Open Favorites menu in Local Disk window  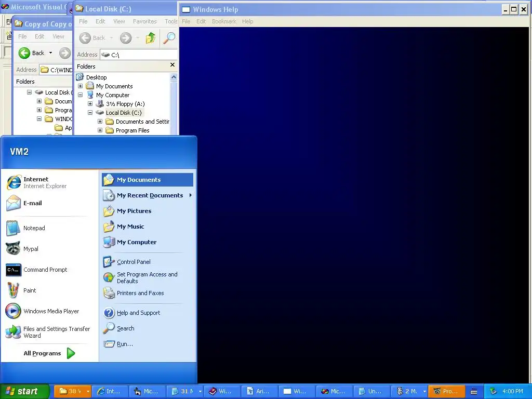144,21
